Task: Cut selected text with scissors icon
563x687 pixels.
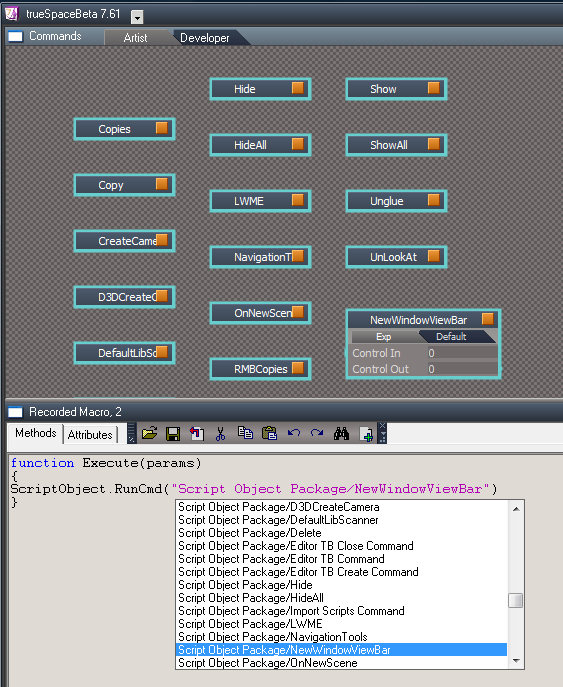Action: click(220, 434)
